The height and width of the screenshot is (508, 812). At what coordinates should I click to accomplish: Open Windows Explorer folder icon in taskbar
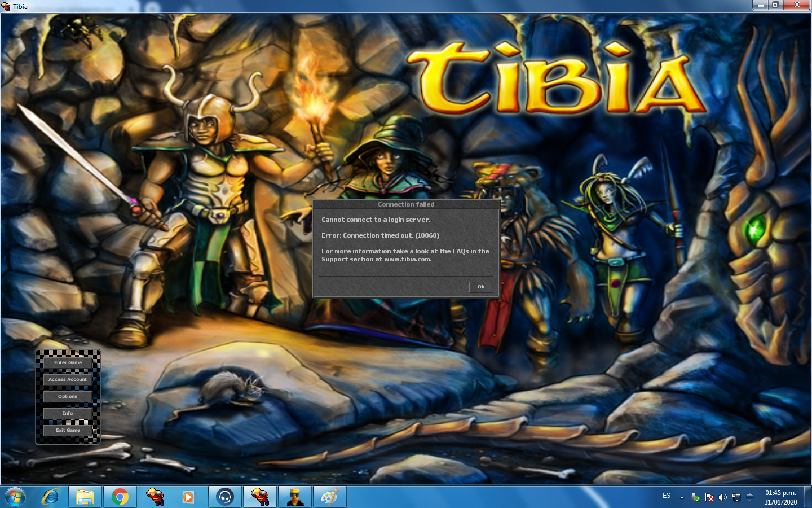(x=85, y=497)
